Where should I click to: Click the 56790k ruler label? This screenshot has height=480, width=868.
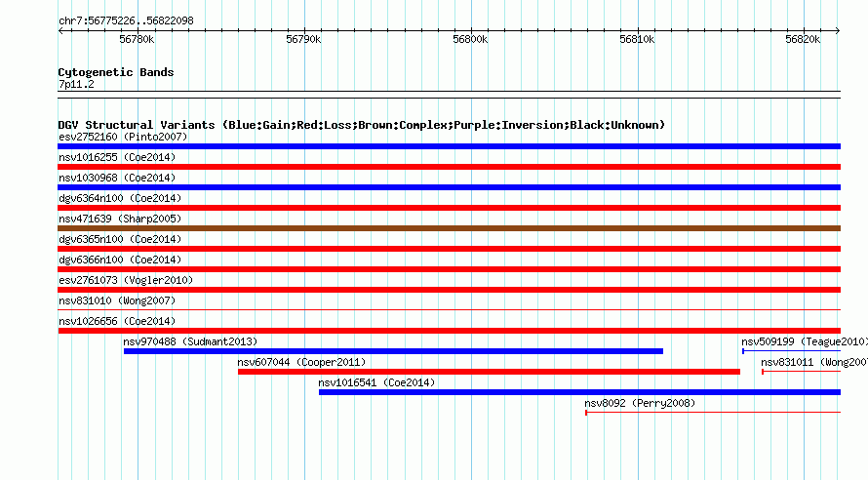[303, 39]
